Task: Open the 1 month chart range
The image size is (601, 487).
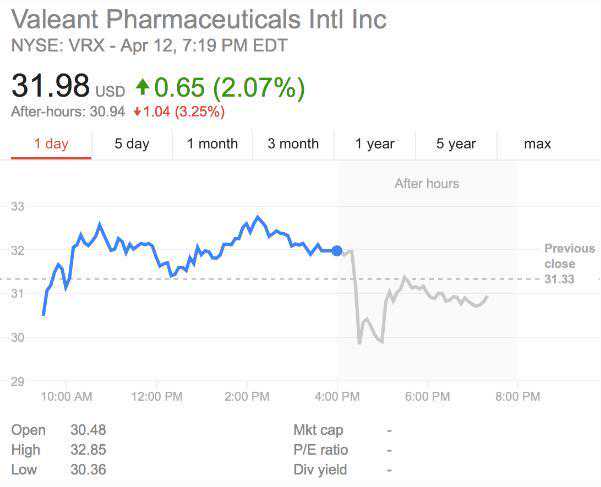Action: [212, 144]
